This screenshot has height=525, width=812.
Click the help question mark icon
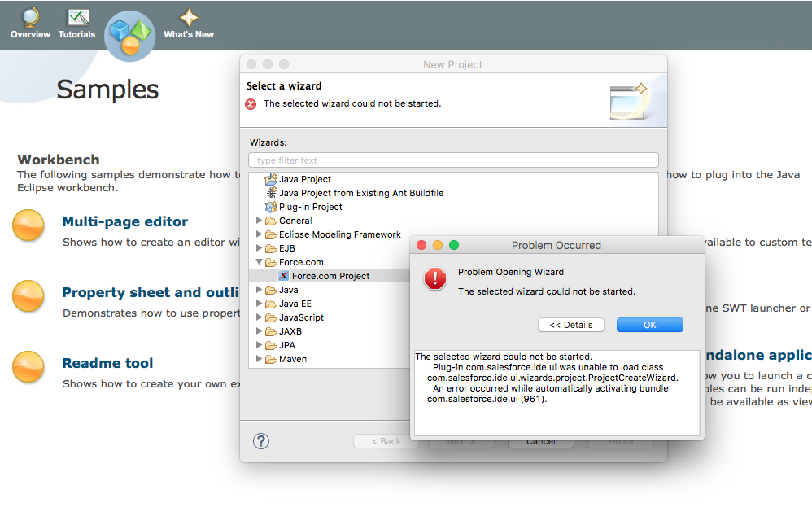click(x=261, y=441)
